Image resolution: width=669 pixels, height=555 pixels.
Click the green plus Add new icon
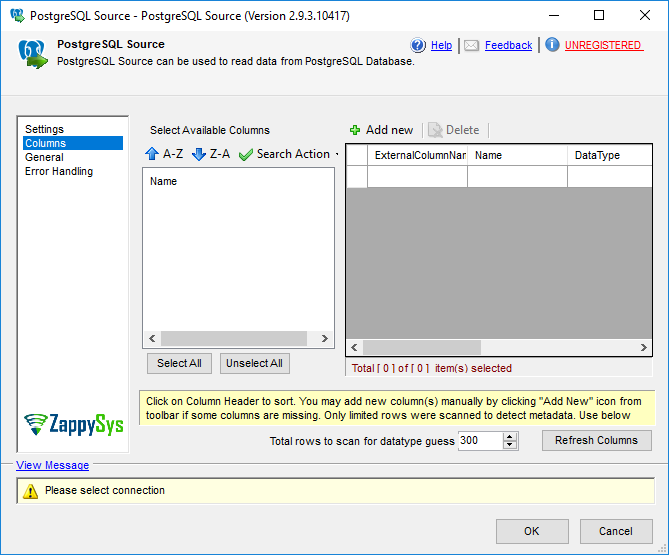[x=355, y=130]
